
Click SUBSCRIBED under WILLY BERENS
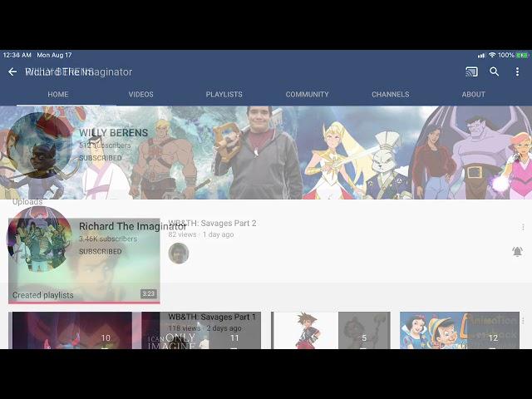click(x=101, y=158)
